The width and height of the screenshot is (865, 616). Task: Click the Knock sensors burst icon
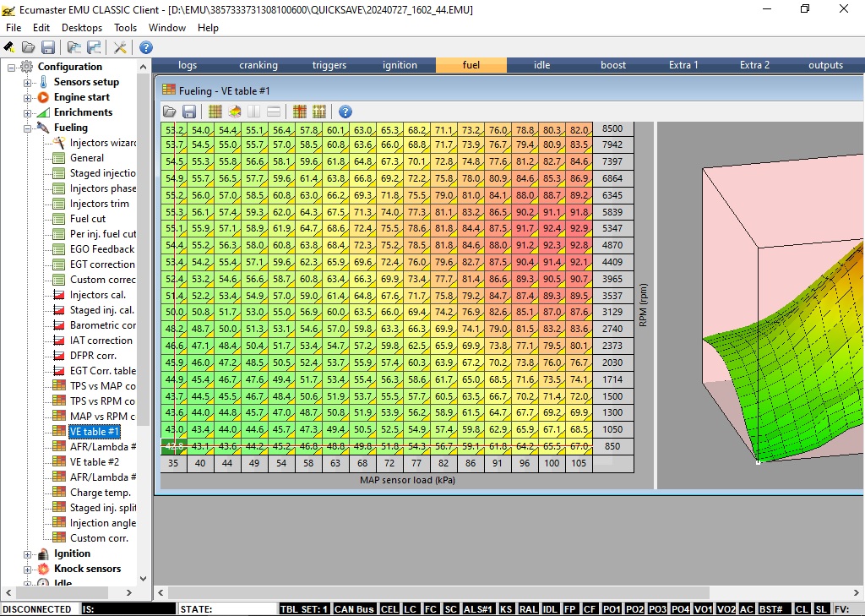coord(44,569)
